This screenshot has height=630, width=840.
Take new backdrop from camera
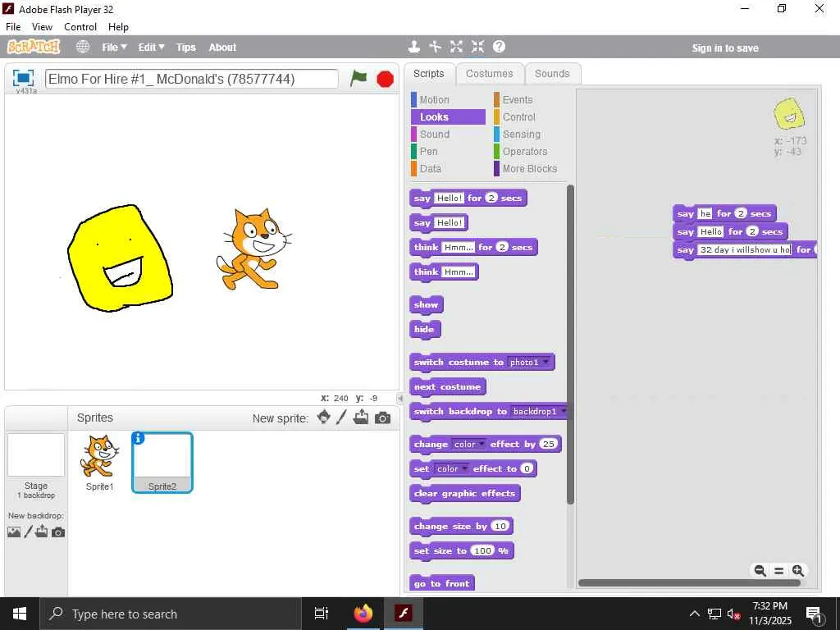coord(58,532)
